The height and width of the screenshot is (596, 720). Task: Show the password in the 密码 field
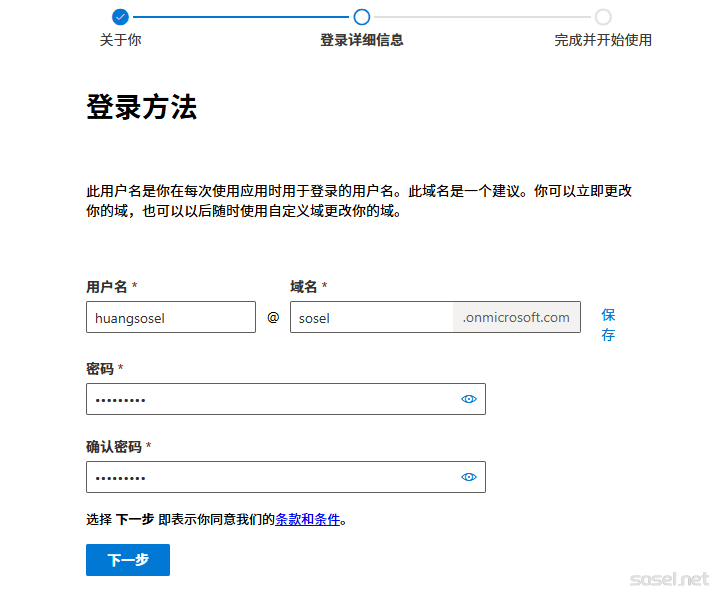click(x=469, y=399)
